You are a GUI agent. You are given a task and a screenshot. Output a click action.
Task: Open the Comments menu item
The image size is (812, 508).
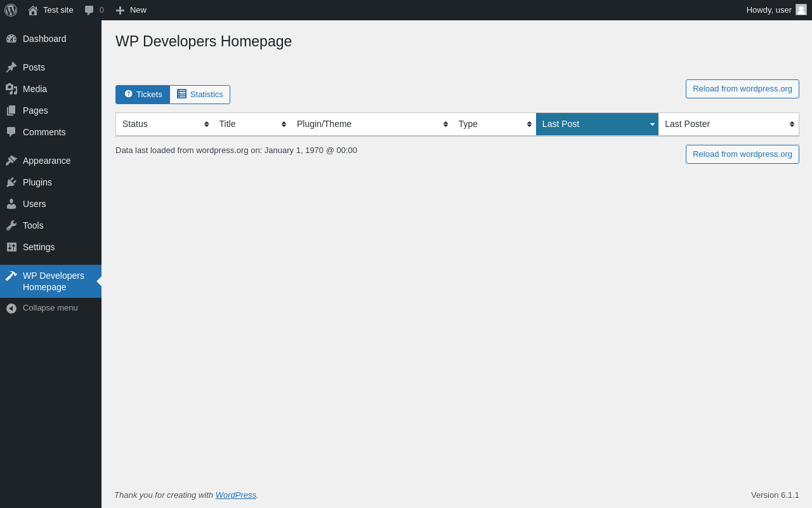[51, 132]
